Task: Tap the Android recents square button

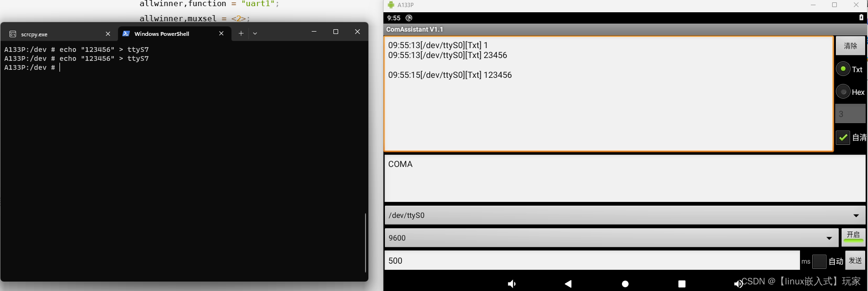Action: [682, 284]
